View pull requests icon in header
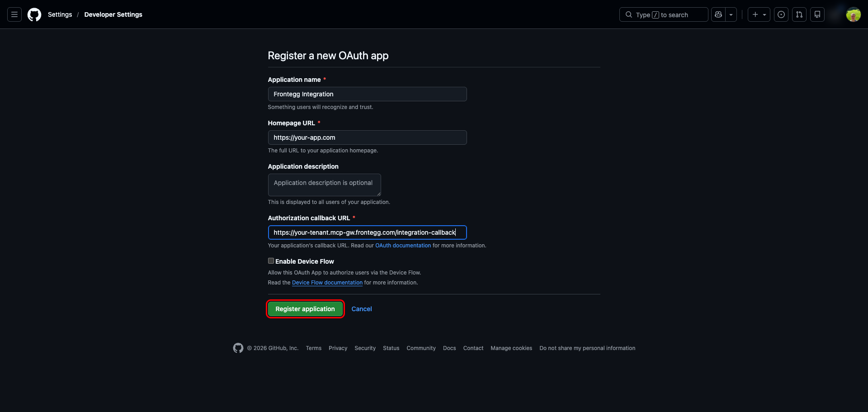The height and width of the screenshot is (412, 868). 799,14
